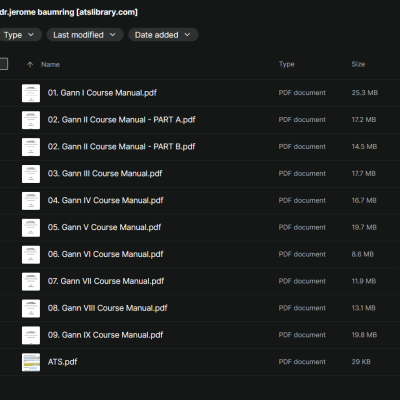Click the 17.2 MB size value
Viewport: 400px width, 400px height.
click(x=364, y=120)
